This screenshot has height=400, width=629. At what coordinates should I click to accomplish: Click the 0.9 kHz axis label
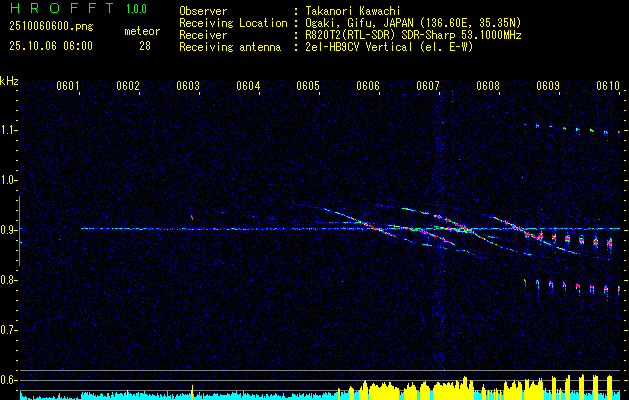[x=7, y=230]
